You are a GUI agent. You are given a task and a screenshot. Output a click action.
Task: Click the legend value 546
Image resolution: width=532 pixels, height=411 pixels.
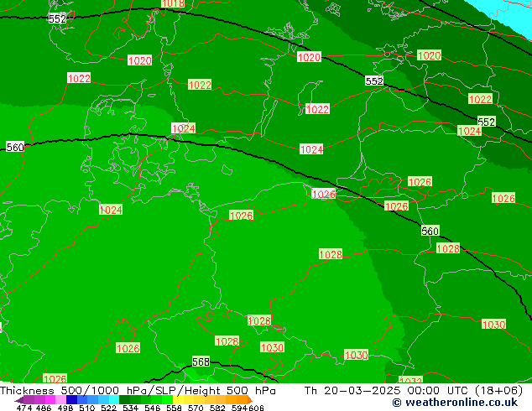point(152,408)
